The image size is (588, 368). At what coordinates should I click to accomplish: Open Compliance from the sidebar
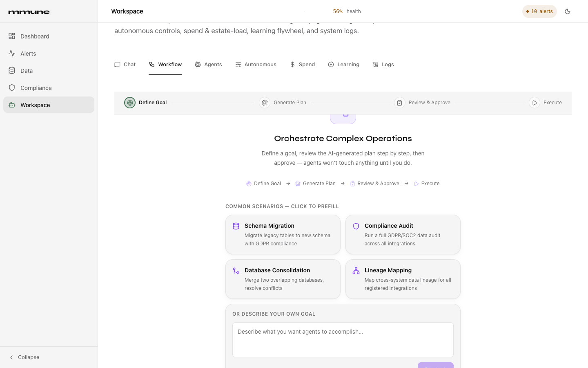coord(49,88)
